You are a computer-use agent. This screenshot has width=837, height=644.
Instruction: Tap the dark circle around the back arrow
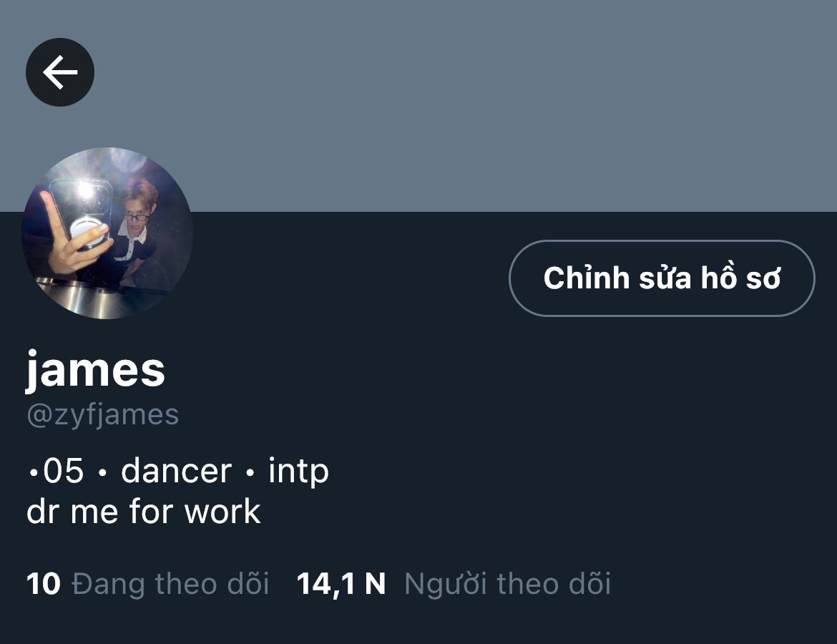click(60, 72)
